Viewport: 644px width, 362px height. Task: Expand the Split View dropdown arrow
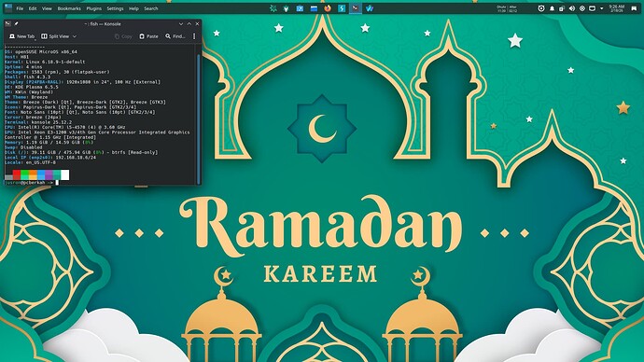75,36
